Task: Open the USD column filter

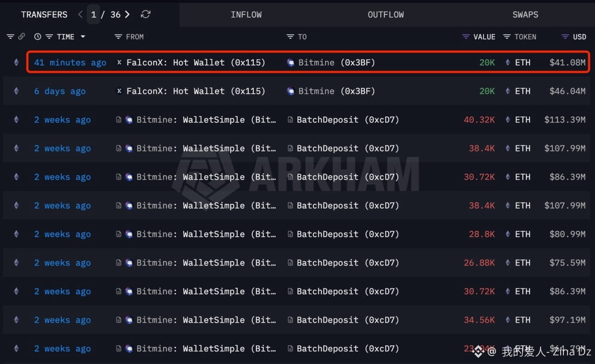Action: point(565,37)
